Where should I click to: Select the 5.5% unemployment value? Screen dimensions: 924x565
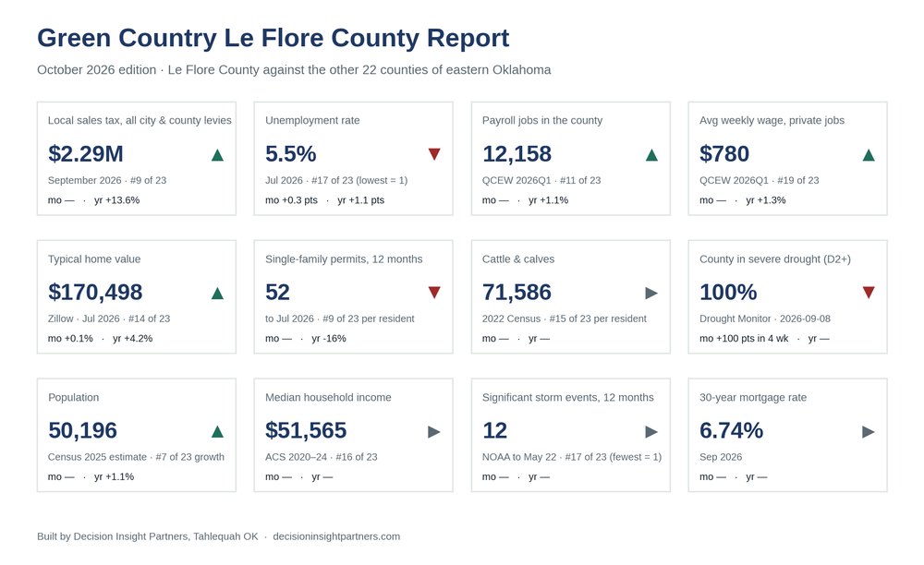point(290,154)
